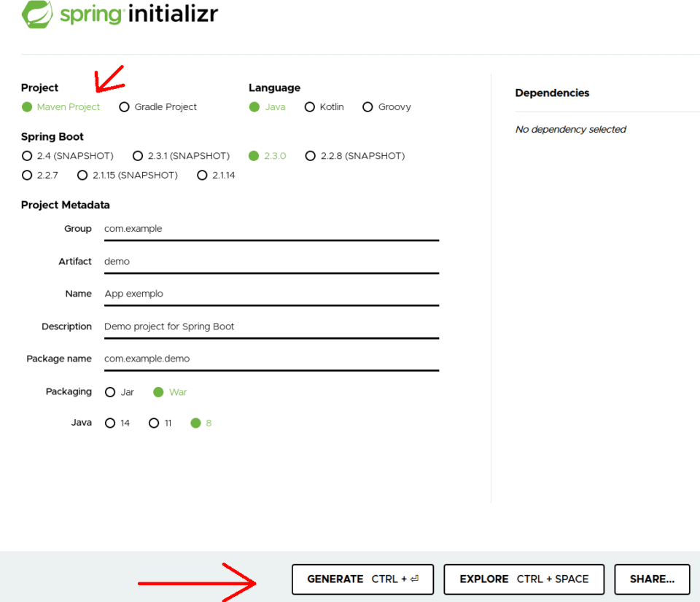Click the Language heading
This screenshot has height=602, width=700.
click(x=275, y=88)
